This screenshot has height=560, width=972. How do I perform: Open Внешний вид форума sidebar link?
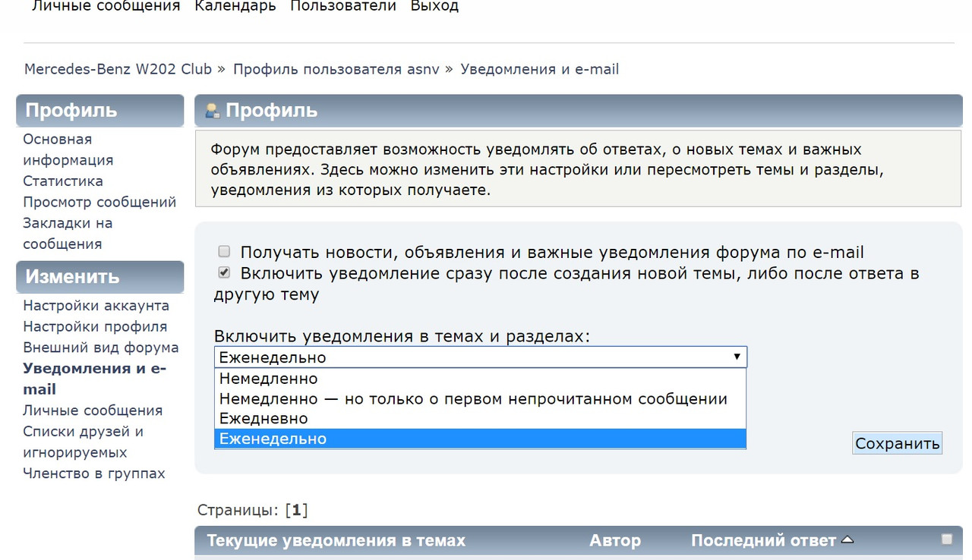[x=101, y=348]
